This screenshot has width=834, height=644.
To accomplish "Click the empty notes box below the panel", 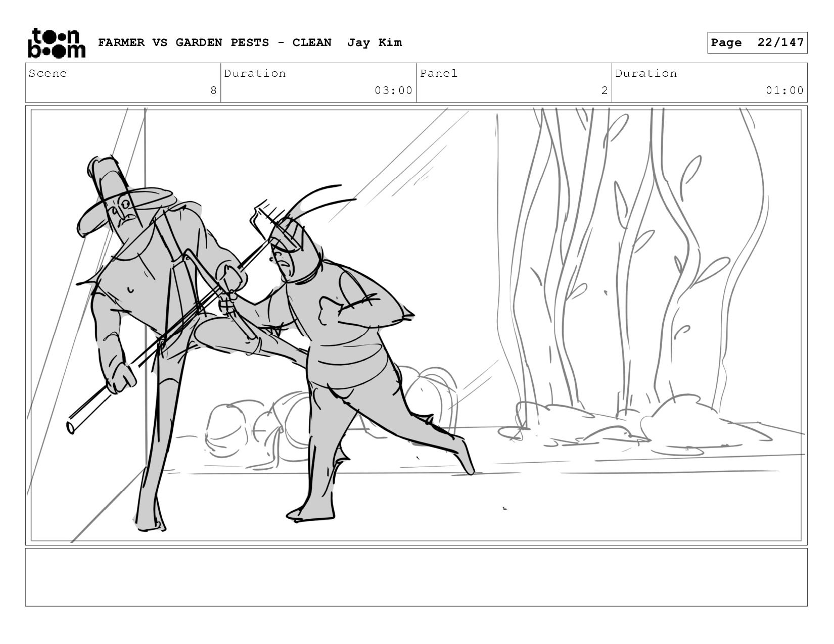I will click(416, 577).
